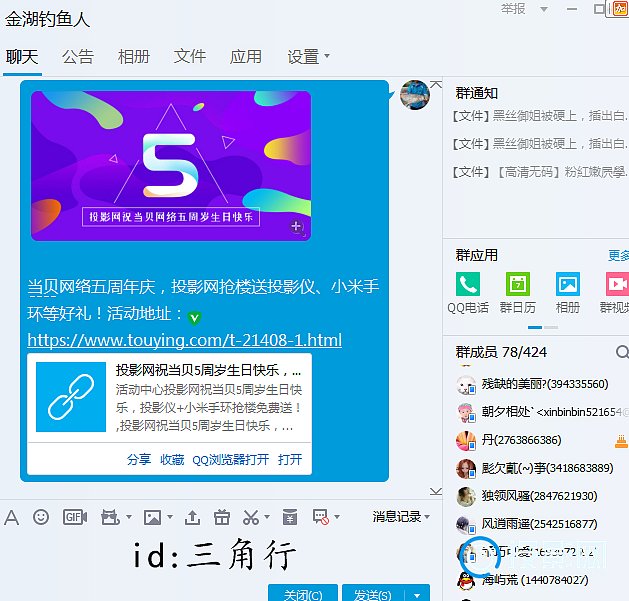
Task: Click 收藏 on the link card
Action: tap(172, 459)
